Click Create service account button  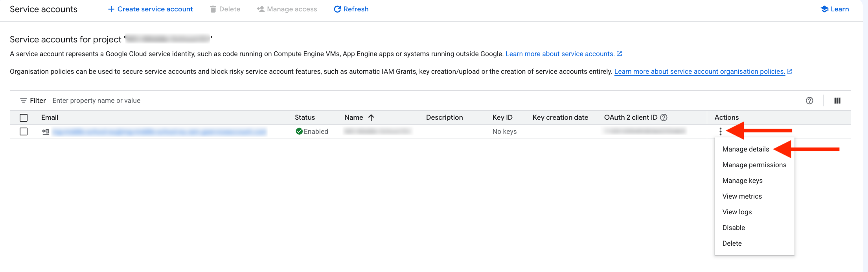pos(150,9)
